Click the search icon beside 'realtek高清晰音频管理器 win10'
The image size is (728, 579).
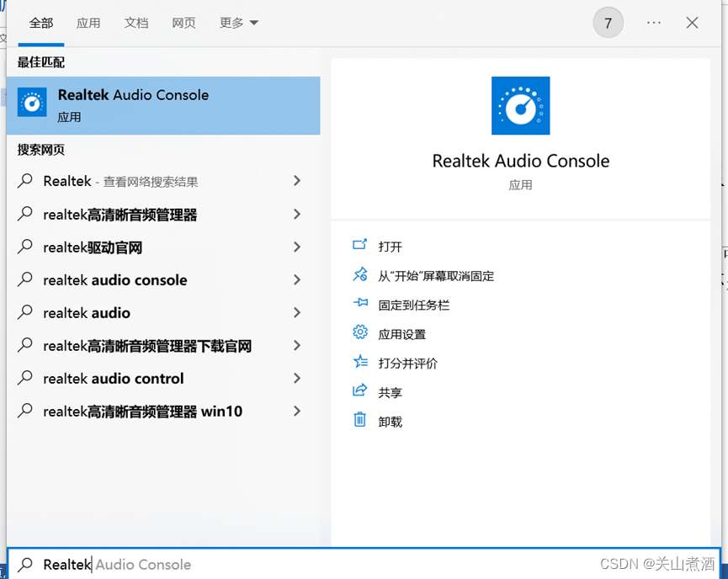tap(25, 411)
